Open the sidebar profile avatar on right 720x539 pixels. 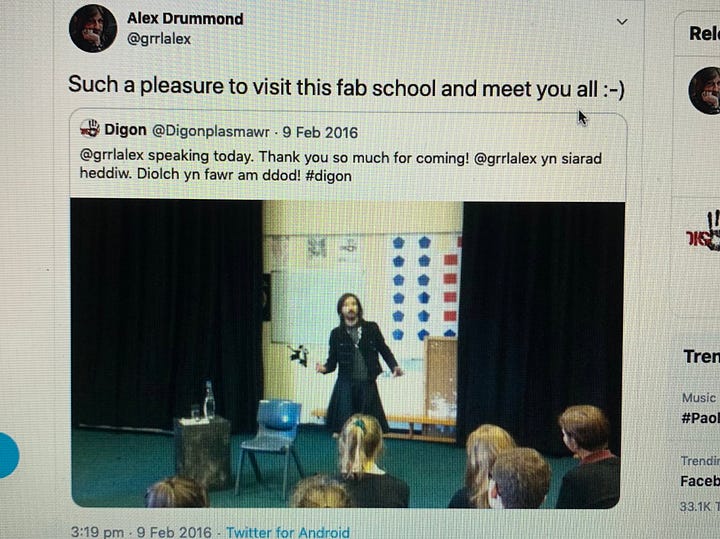coord(704,91)
